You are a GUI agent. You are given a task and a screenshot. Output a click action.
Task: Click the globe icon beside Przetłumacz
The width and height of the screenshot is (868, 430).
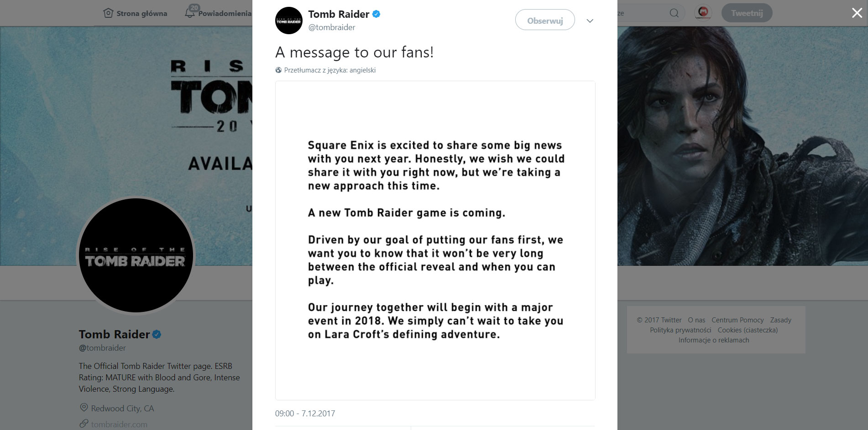(278, 70)
